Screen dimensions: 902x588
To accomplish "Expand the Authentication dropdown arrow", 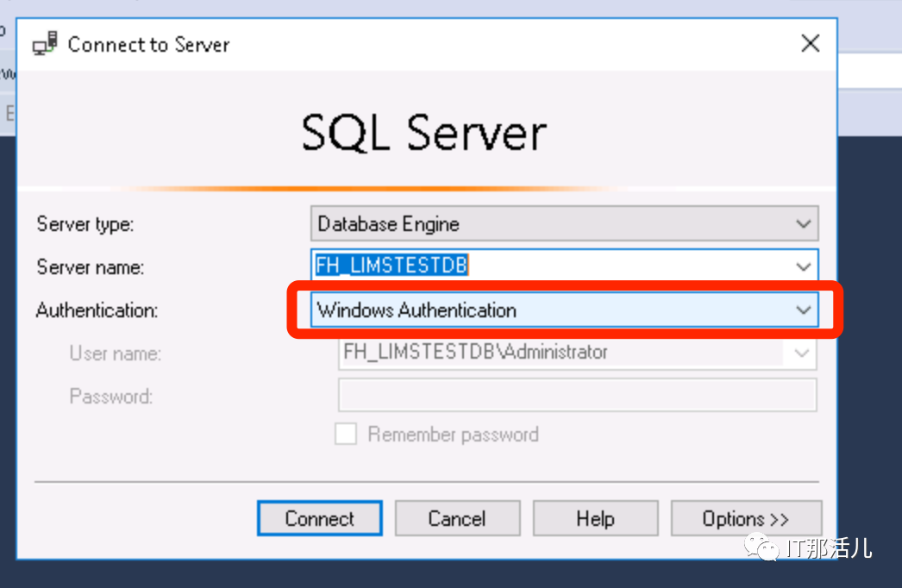I will pos(804,310).
